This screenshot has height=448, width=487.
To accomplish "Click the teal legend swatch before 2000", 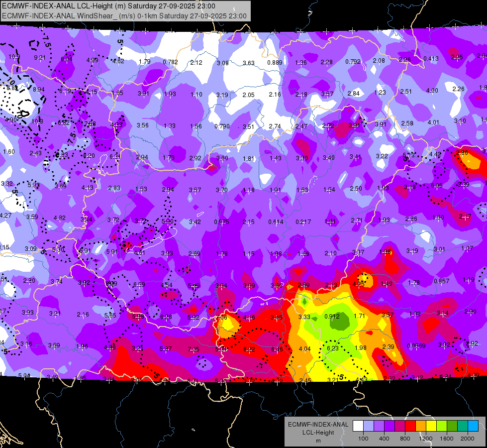I will coord(463,426).
